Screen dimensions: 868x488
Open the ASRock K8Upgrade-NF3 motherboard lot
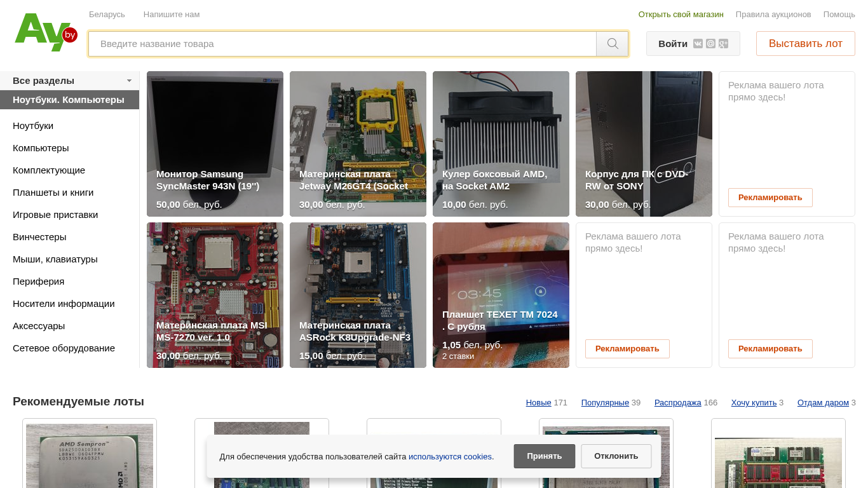358,295
